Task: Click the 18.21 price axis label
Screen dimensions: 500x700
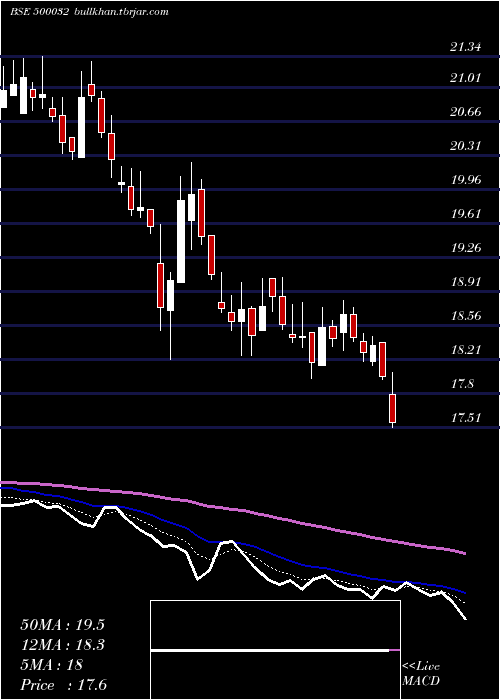Action: 467,350
